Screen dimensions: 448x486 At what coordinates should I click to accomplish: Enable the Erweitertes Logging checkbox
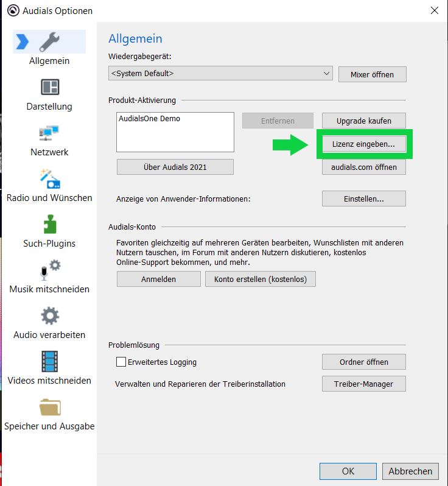coord(121,362)
